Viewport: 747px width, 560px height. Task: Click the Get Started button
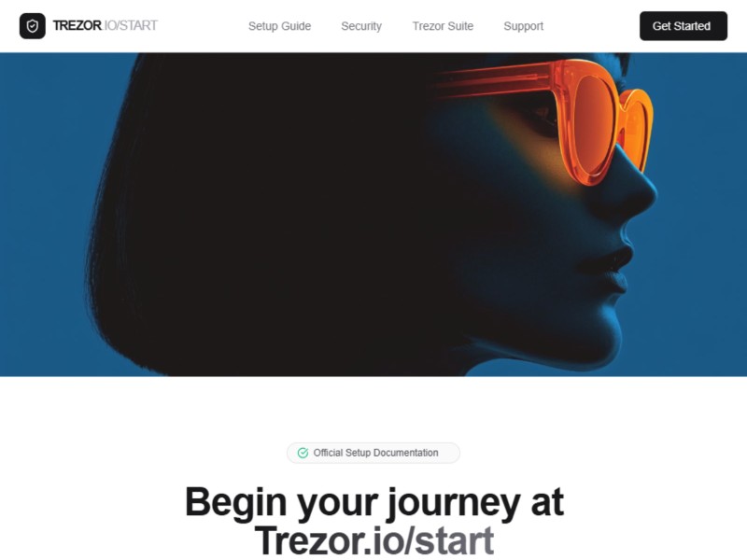tap(684, 26)
